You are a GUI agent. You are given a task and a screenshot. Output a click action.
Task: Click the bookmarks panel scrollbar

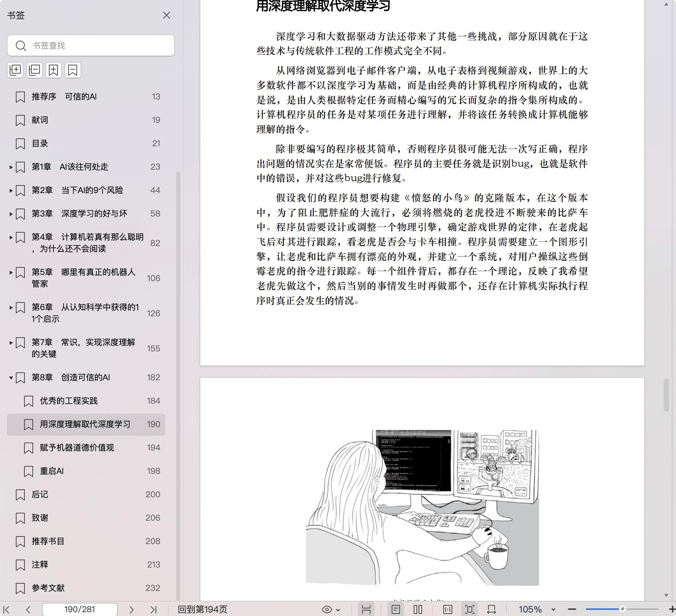click(178, 385)
